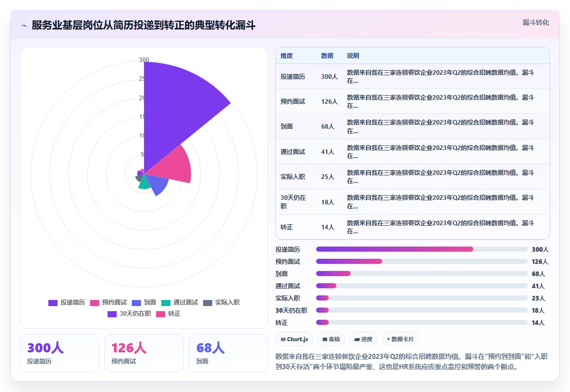Select the 数据卡片 tag

click(x=400, y=339)
